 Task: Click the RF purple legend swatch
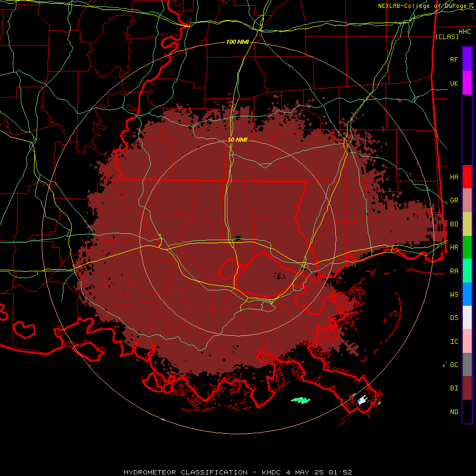467,59
